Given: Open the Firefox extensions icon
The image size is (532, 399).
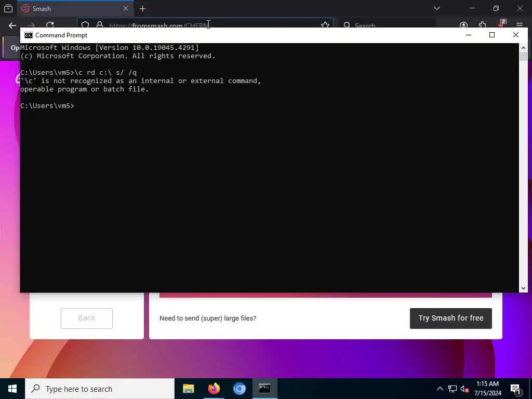Looking at the screenshot, I should [482, 25].
